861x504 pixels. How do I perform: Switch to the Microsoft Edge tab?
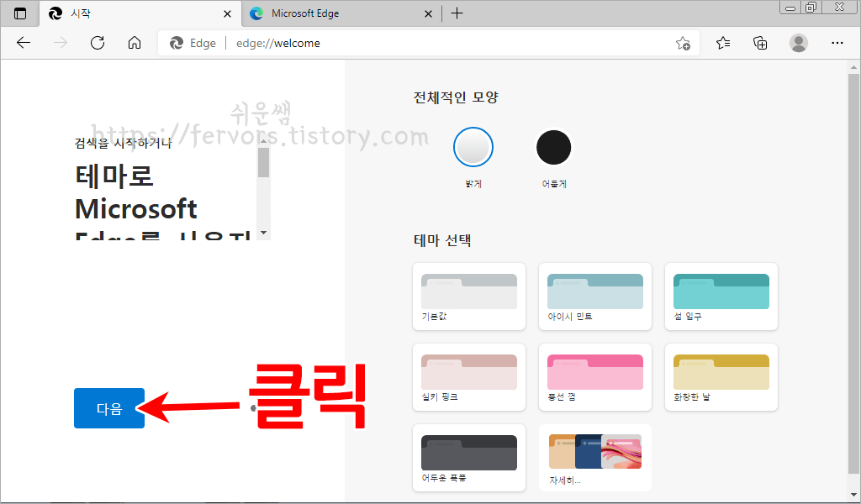(341, 14)
